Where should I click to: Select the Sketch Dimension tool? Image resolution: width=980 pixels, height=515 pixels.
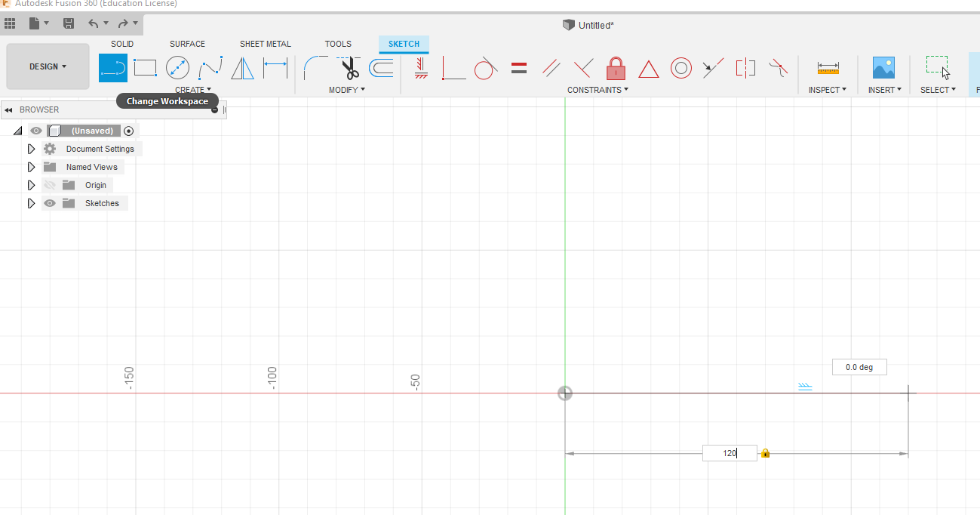pos(275,69)
